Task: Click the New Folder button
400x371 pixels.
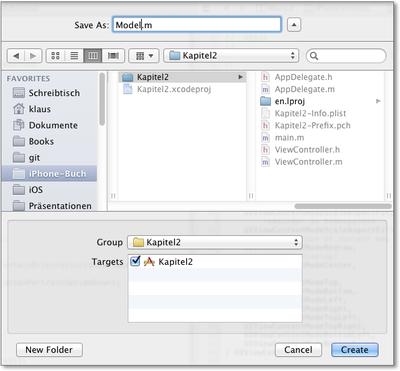Action: (49, 350)
